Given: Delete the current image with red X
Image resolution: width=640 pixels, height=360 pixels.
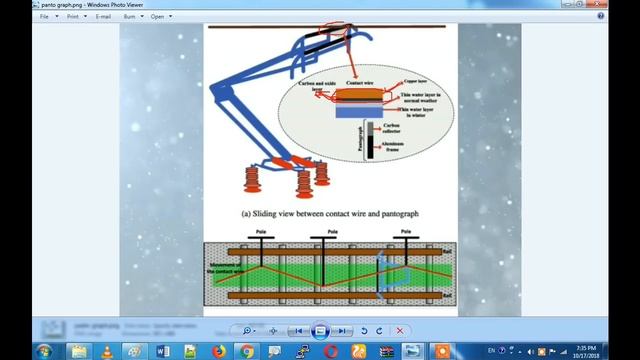Looking at the screenshot, I should [x=400, y=331].
